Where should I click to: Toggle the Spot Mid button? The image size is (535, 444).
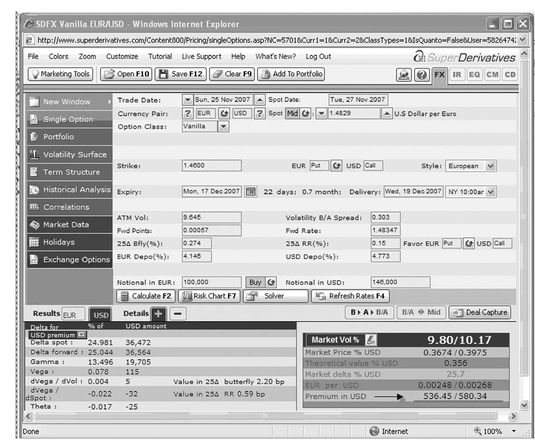pos(292,113)
